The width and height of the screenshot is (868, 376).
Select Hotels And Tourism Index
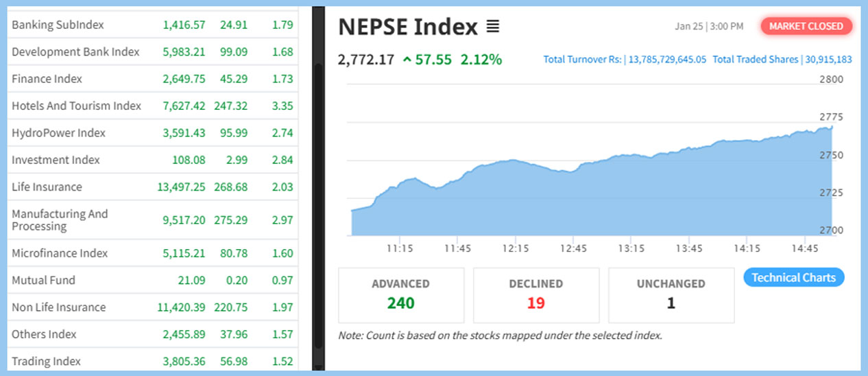coord(76,106)
